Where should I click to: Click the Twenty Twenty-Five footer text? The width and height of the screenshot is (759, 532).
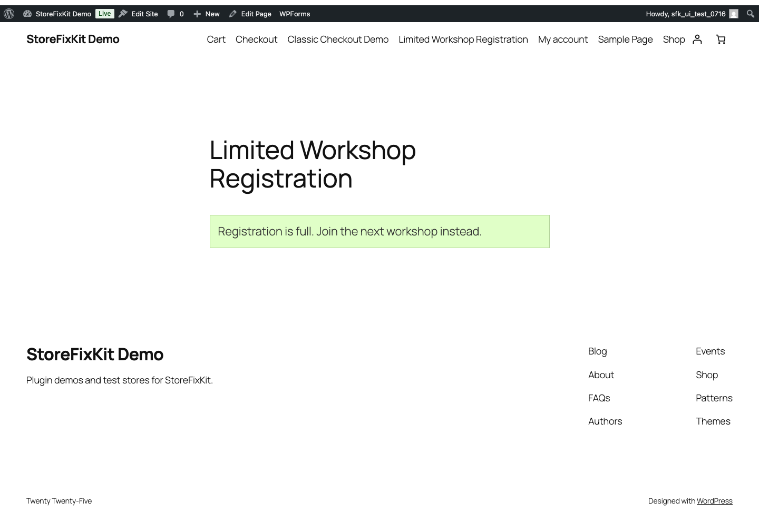point(59,501)
